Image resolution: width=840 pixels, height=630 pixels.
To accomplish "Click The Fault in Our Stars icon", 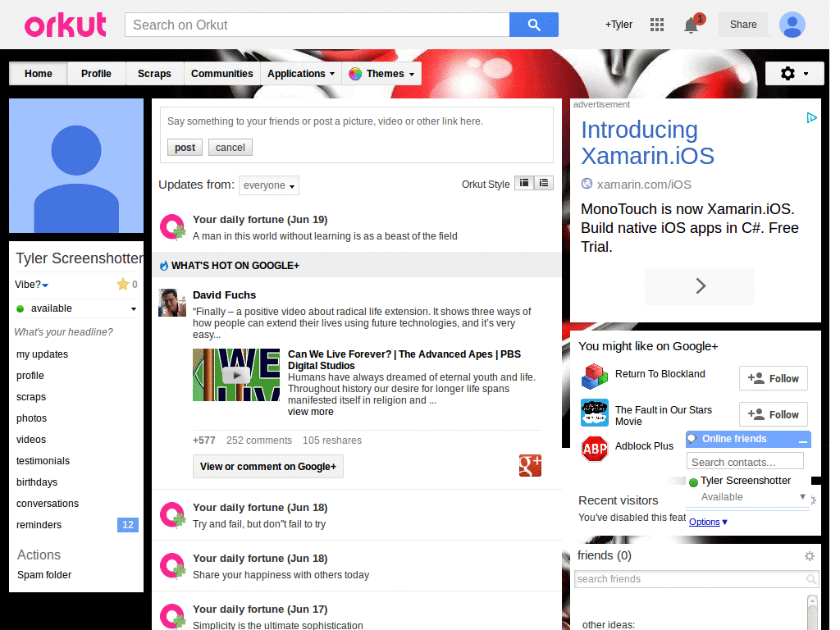I will point(595,413).
